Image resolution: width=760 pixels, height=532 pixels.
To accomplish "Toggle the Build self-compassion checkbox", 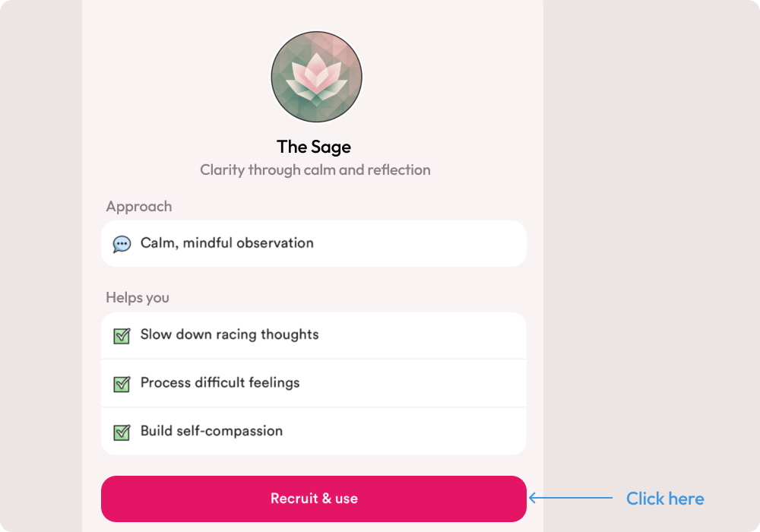I will click(x=122, y=432).
